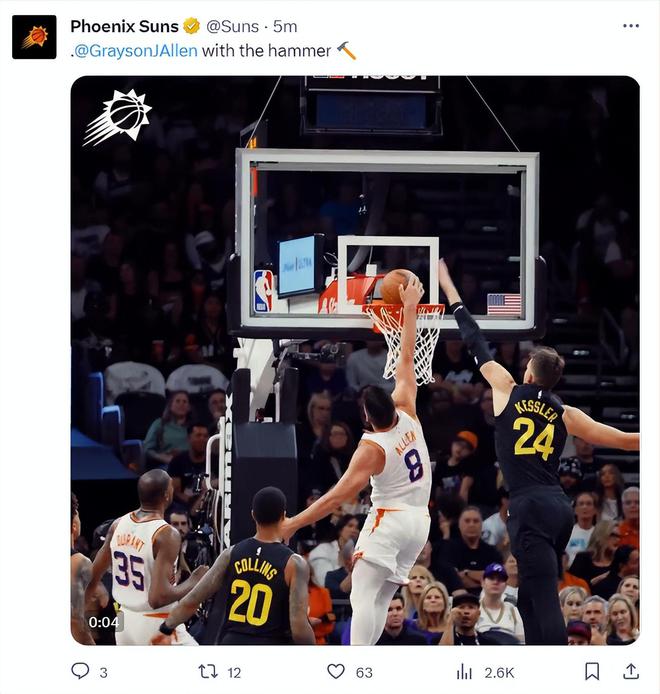Open the Phoenix Suns profile avatar
Viewport: 660px width, 694px height.
(34, 37)
